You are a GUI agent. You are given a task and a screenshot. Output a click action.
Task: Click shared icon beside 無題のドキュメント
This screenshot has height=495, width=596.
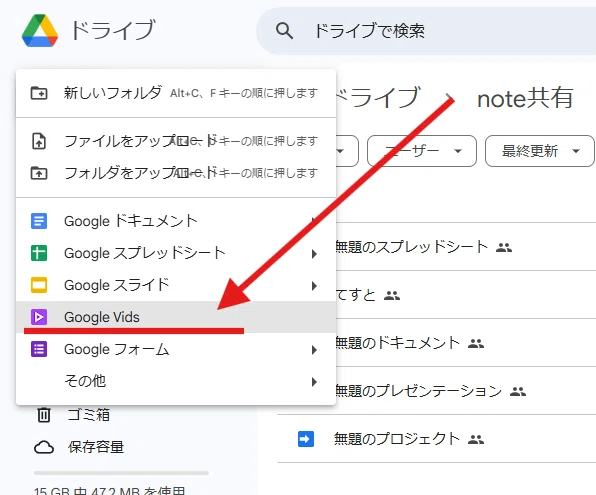click(476, 344)
